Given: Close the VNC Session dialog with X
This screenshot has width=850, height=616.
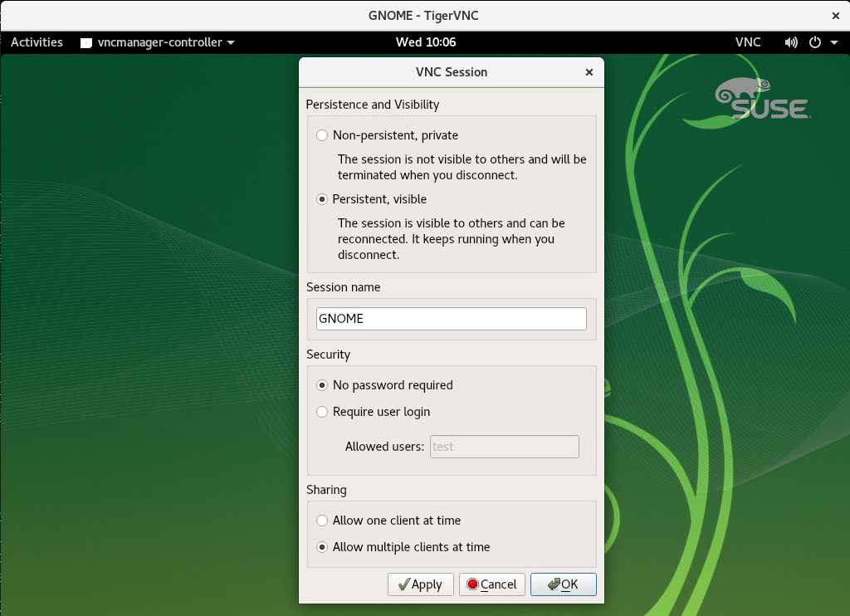Looking at the screenshot, I should click(589, 72).
